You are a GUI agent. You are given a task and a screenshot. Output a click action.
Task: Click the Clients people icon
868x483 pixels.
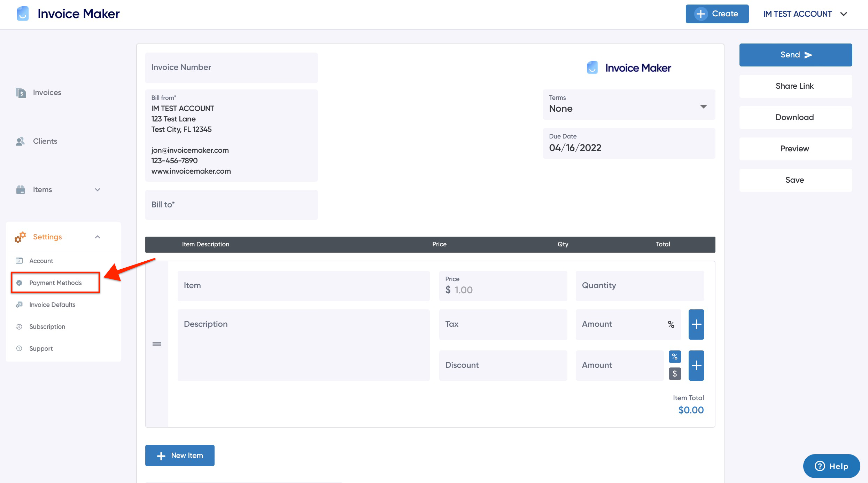click(x=20, y=141)
